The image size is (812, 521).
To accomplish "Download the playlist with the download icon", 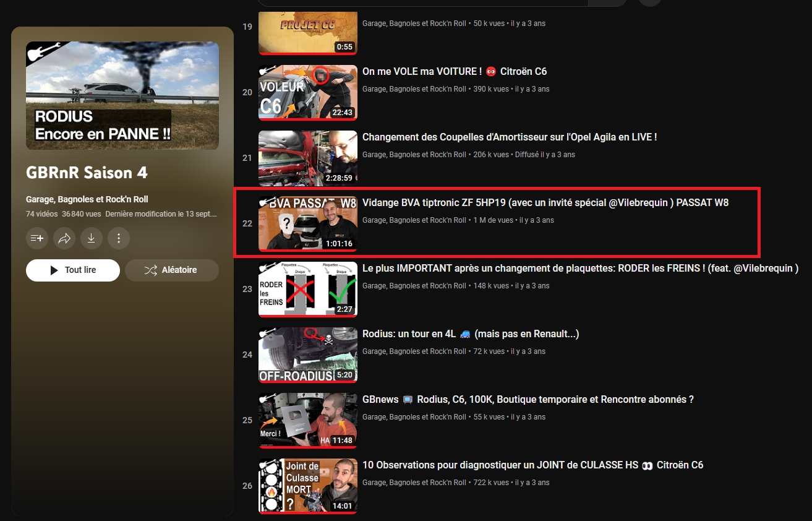I will click(92, 238).
